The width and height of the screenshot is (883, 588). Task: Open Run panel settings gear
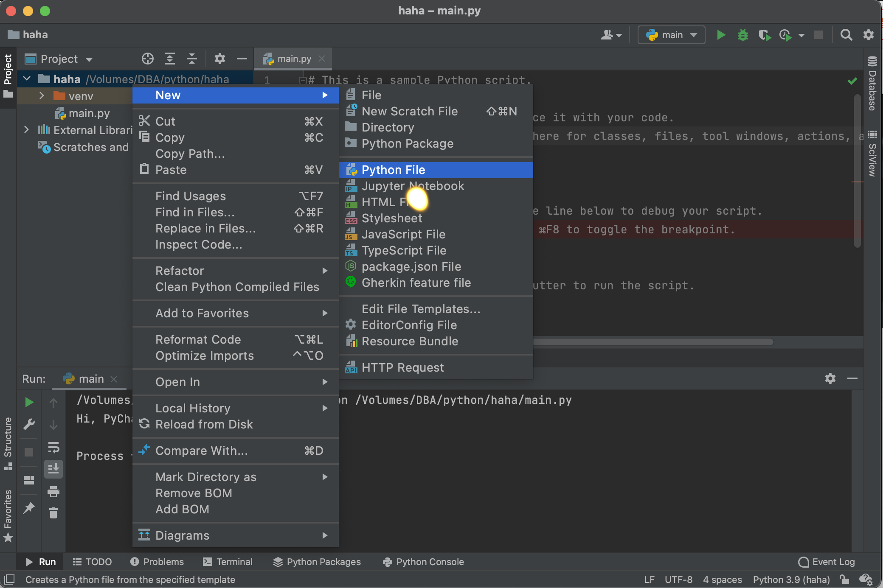830,378
